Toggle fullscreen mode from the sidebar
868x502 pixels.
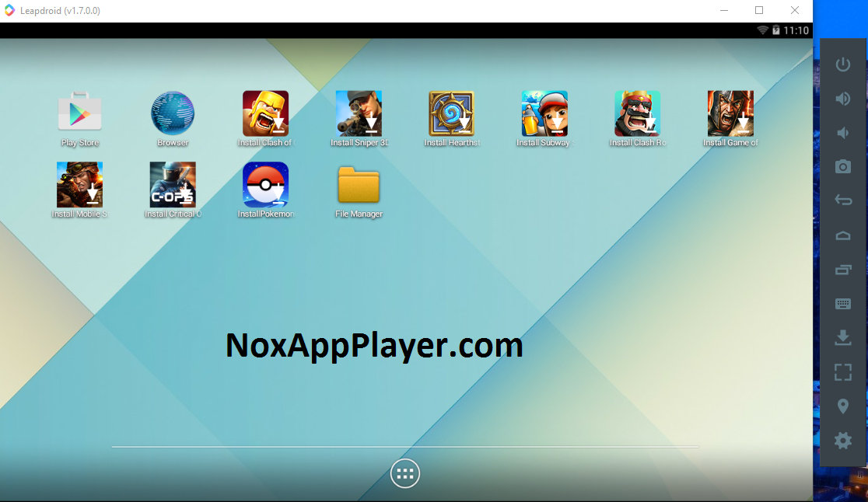(842, 371)
